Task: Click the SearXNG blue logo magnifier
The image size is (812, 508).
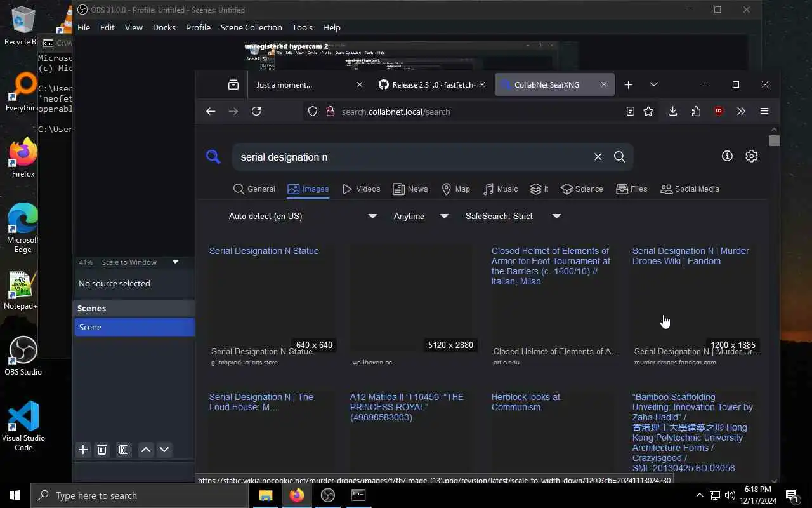Action: [214, 157]
